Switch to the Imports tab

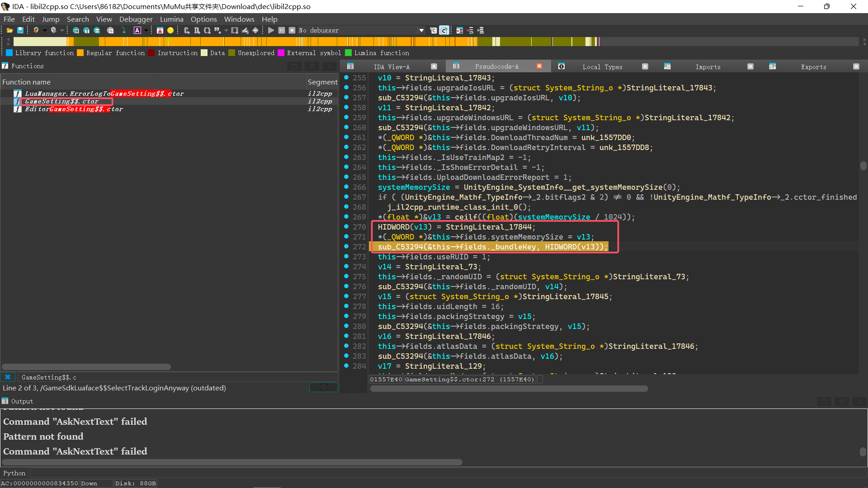point(708,66)
